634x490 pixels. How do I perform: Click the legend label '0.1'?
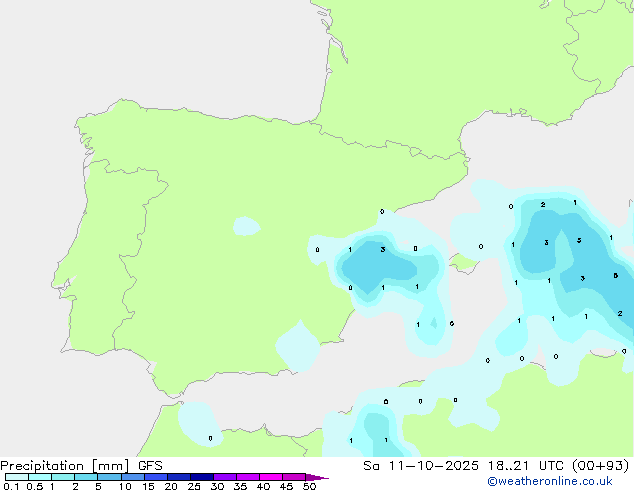coord(11,486)
